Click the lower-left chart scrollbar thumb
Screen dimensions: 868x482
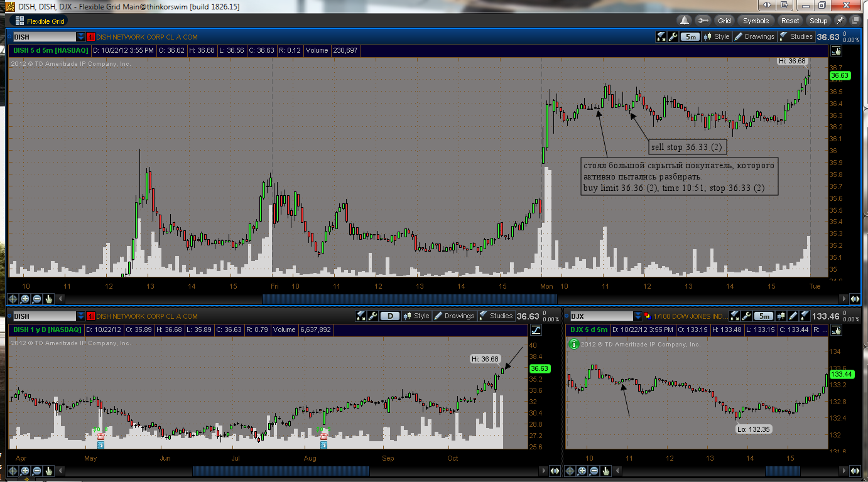pyautogui.click(x=281, y=471)
